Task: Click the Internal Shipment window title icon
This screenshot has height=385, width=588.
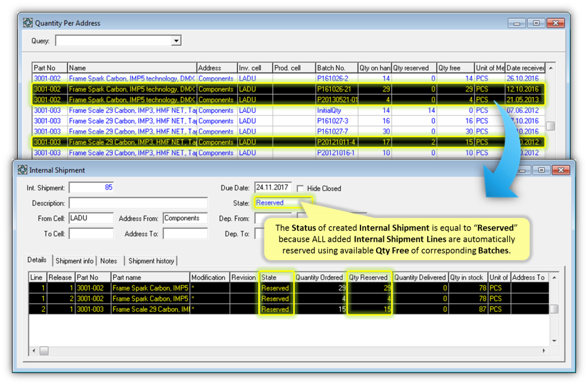Action: point(23,170)
